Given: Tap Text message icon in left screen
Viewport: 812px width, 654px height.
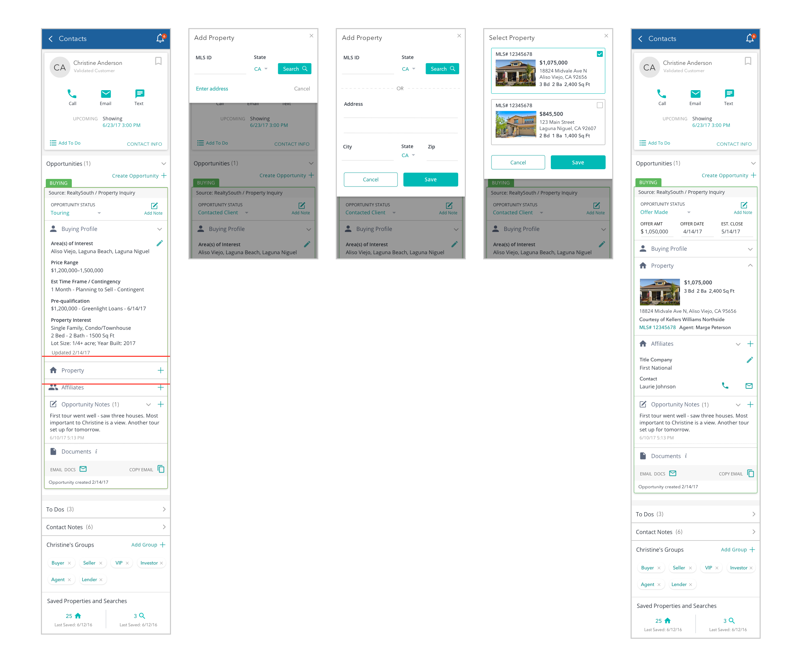Looking at the screenshot, I should pyautogui.click(x=139, y=93).
